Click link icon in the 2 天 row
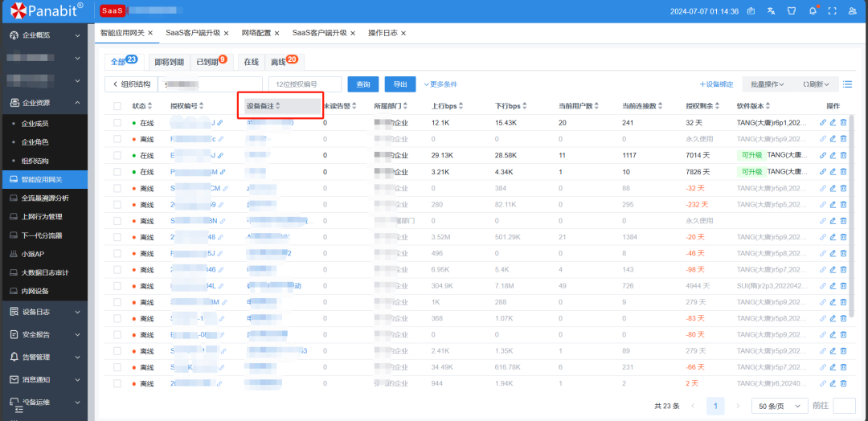The width and height of the screenshot is (868, 421). (x=823, y=383)
